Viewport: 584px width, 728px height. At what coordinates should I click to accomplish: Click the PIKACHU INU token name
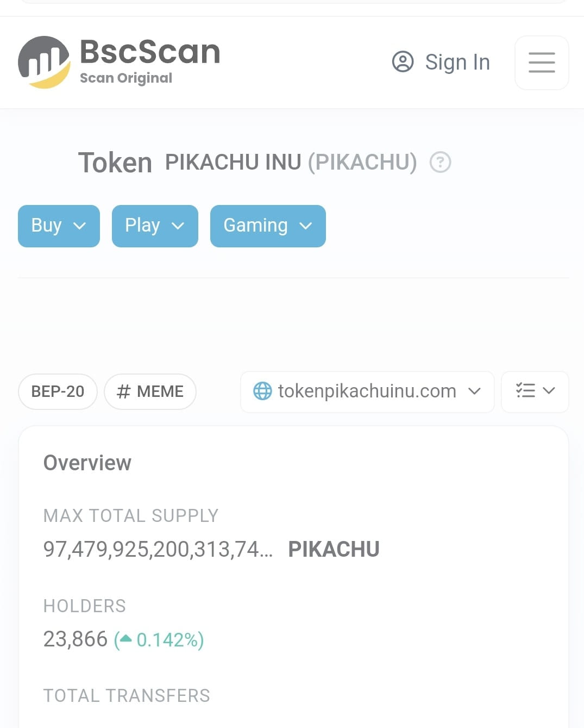pos(233,162)
